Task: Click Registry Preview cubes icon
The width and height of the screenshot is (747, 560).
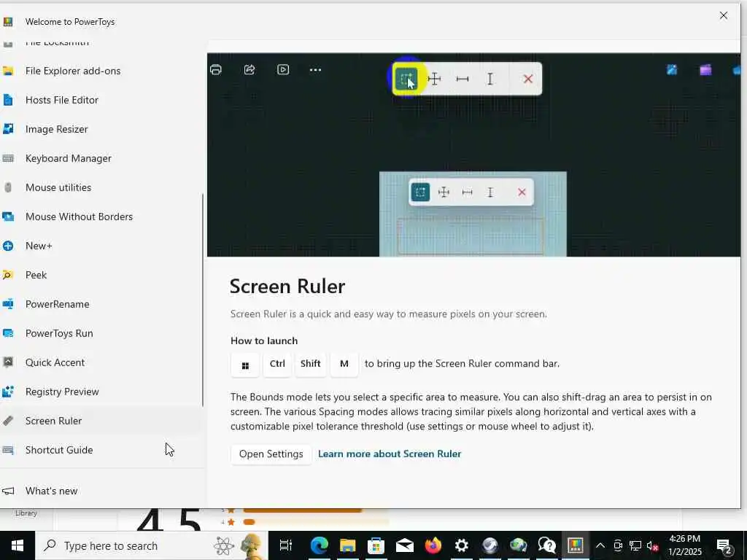Action: pos(7,392)
